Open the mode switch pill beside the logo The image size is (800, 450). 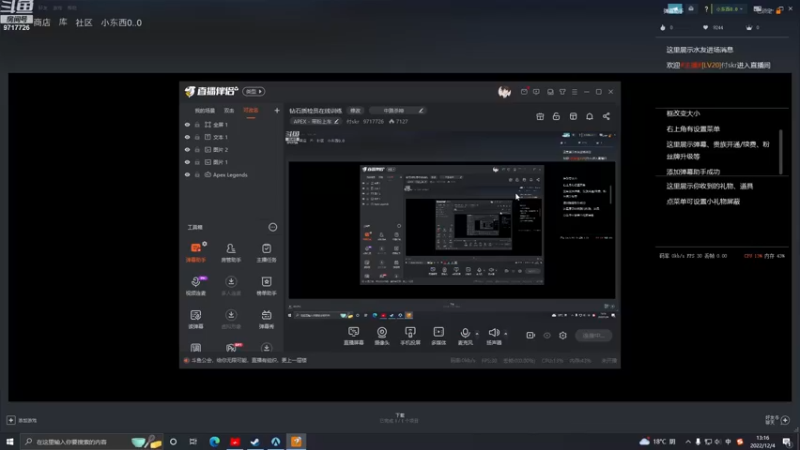(254, 91)
